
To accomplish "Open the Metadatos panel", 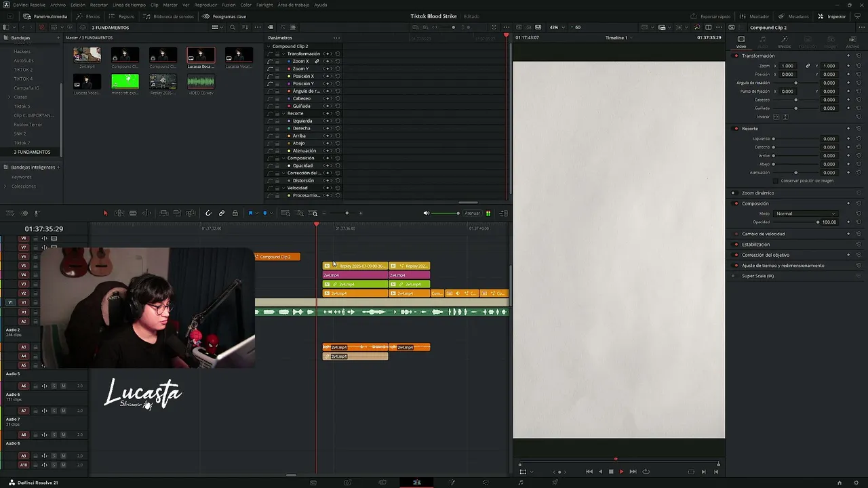I will click(793, 16).
